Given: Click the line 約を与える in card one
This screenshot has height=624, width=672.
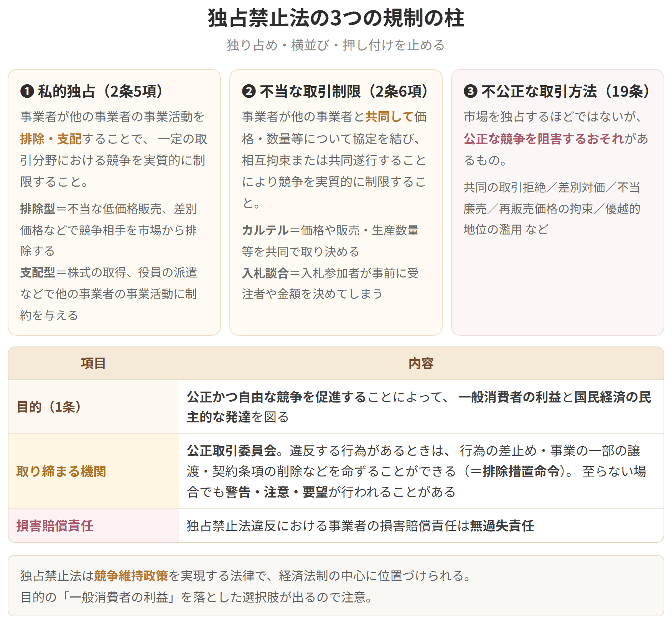Looking at the screenshot, I should click(x=49, y=315).
